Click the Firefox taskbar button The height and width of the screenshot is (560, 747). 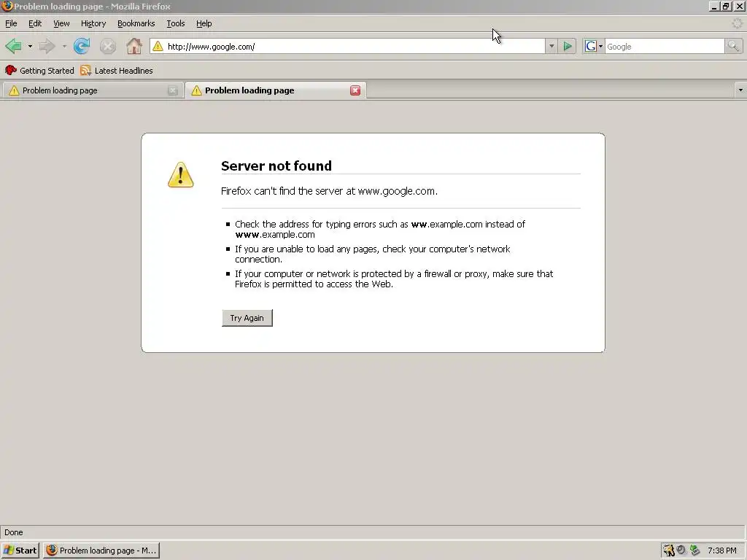(x=101, y=551)
